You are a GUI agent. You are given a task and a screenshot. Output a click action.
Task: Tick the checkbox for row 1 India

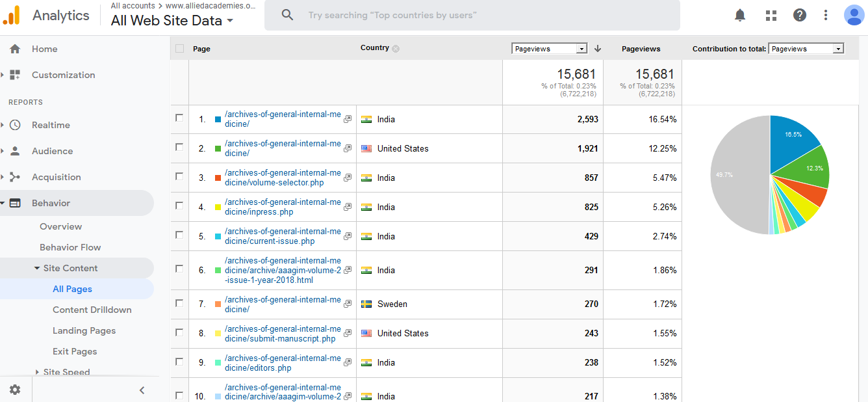(x=179, y=118)
